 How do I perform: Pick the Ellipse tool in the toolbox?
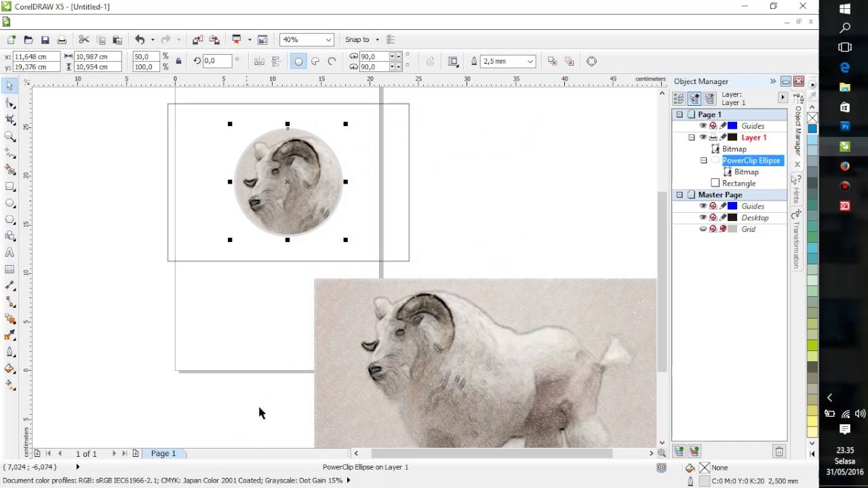[9, 203]
